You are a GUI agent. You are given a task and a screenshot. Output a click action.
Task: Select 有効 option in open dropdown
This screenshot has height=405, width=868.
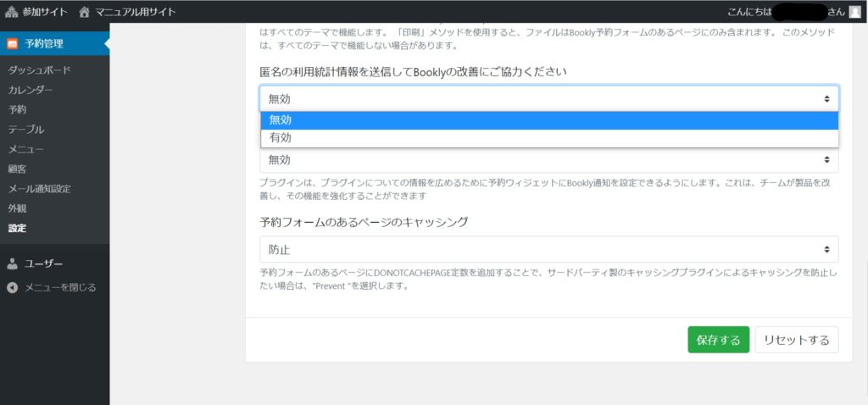(549, 138)
